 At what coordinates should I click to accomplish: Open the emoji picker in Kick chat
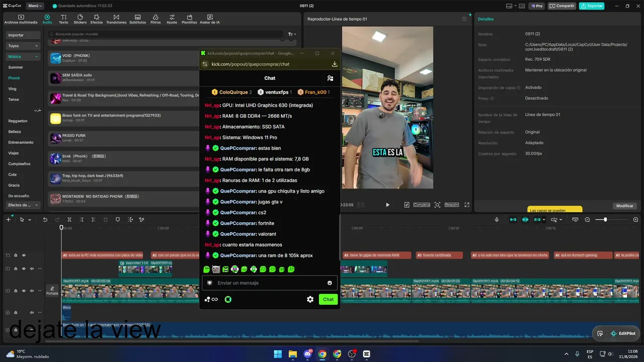click(330, 283)
